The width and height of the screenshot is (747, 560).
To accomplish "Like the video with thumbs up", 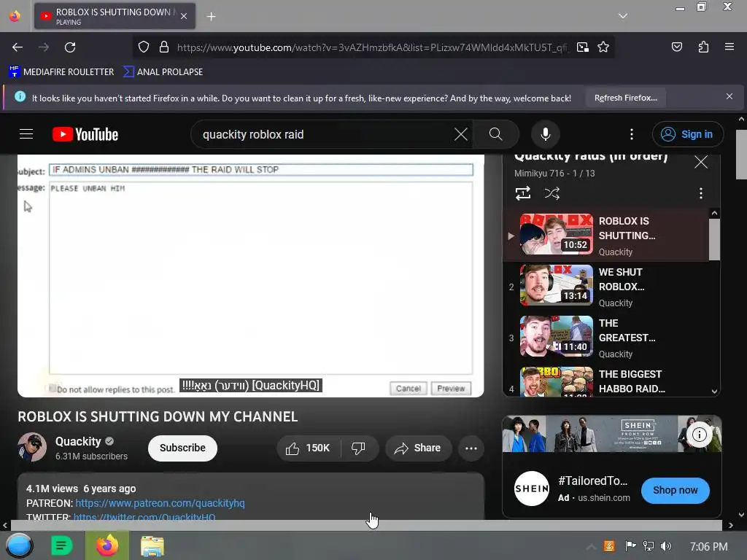I will tap(309, 448).
